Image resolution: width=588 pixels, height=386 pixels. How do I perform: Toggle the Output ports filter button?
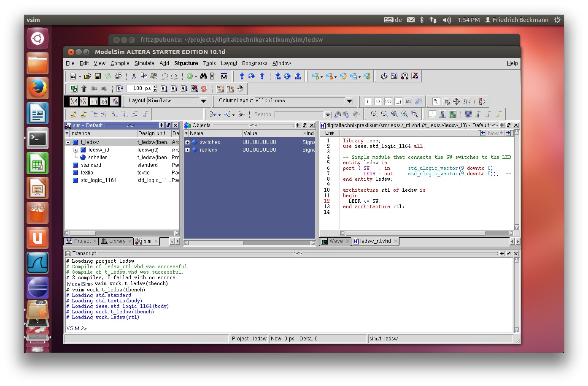point(378,101)
